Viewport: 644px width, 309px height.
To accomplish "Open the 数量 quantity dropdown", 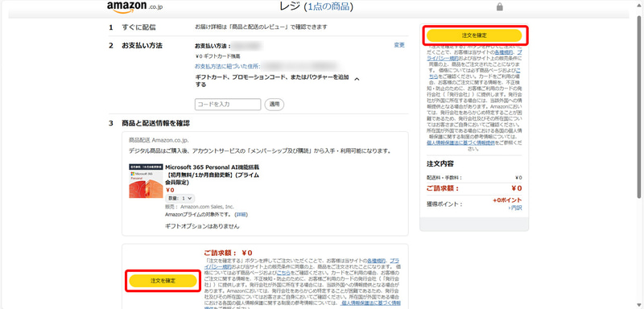I will [180, 198].
